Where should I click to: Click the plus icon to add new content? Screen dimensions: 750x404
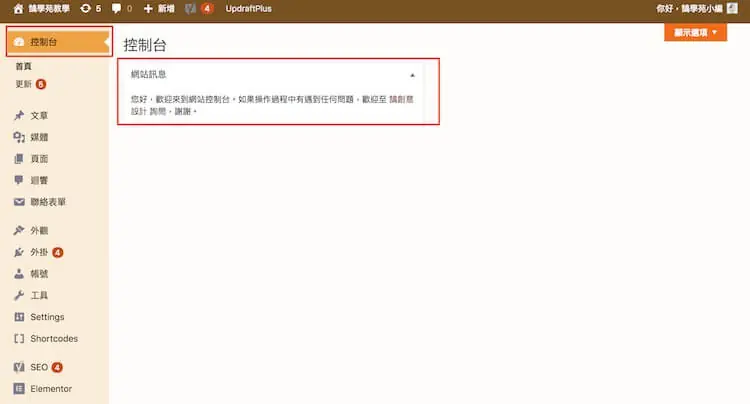(148, 9)
